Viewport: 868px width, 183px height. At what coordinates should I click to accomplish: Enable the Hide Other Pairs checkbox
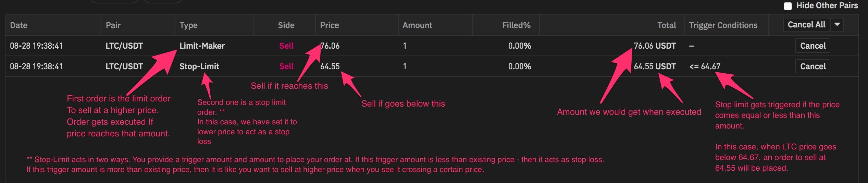(788, 6)
